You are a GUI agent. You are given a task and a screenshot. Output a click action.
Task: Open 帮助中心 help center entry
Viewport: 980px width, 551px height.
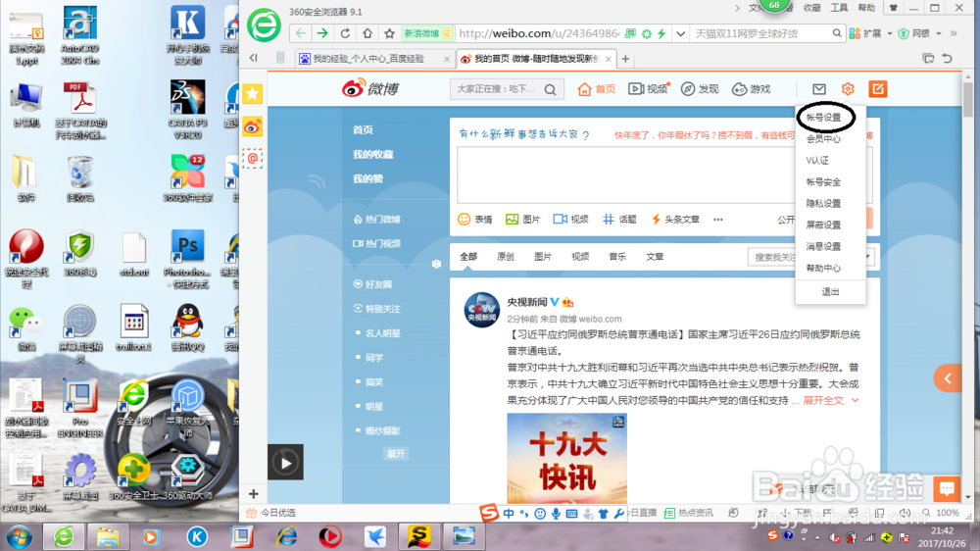tap(823, 268)
